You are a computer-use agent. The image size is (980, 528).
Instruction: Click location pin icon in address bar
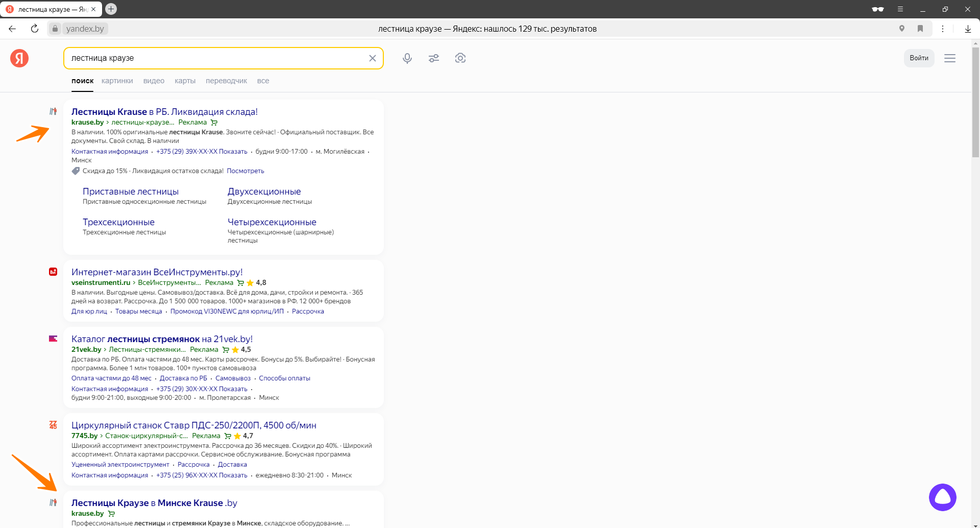tap(902, 29)
